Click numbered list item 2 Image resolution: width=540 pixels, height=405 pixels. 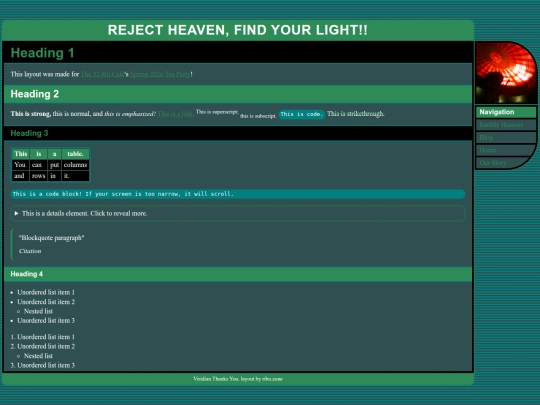46,346
